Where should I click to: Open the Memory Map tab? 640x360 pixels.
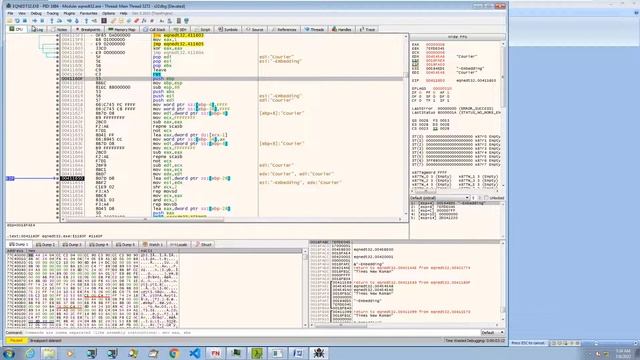click(x=122, y=29)
